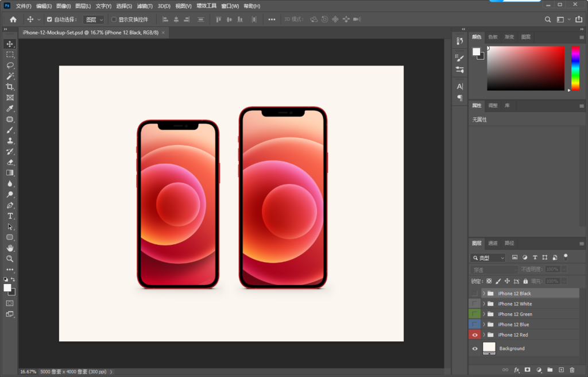
Task: Toggle the Auto-Select checkbox
Action: 49,20
